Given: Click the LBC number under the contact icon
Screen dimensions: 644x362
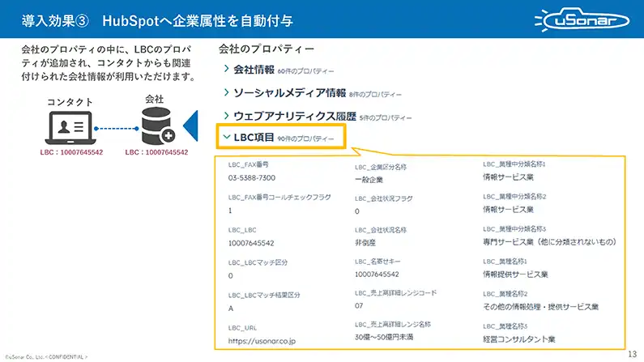Looking at the screenshot, I should coord(71,152).
